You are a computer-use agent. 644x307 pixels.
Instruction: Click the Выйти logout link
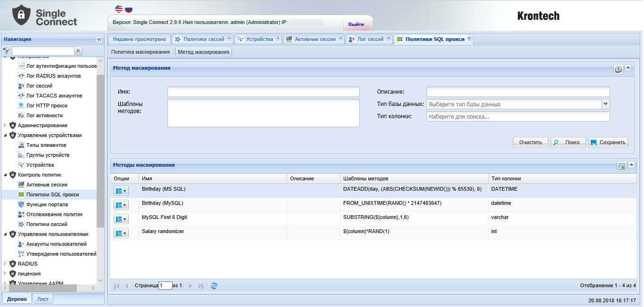tap(356, 24)
